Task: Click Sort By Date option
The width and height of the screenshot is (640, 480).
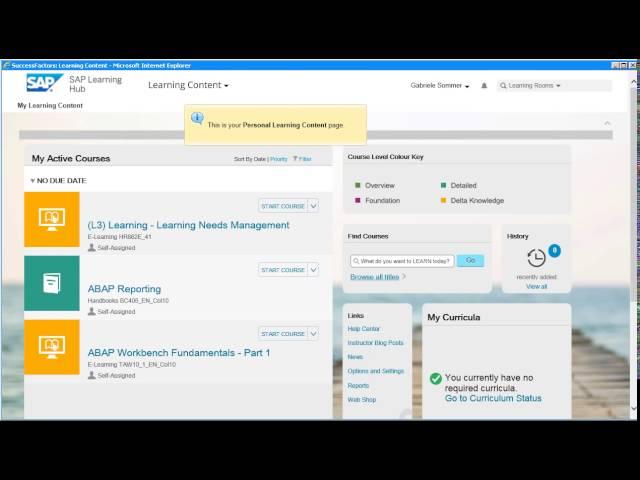Action: 250,159
